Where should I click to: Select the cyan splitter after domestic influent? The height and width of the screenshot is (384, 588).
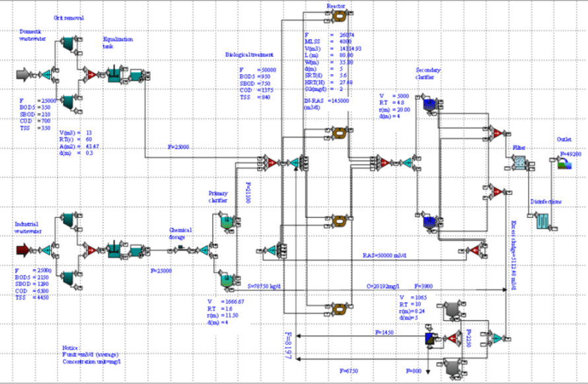coord(46,75)
